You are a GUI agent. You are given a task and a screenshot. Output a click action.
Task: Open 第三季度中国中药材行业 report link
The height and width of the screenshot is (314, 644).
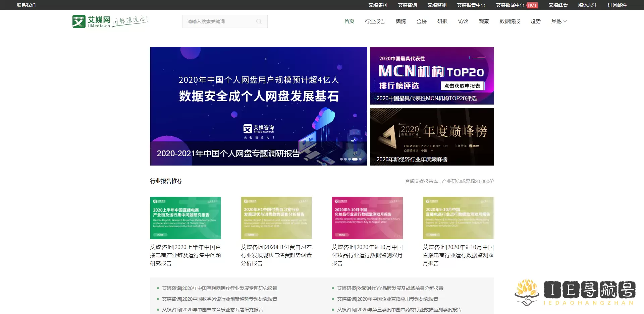tap(399, 310)
